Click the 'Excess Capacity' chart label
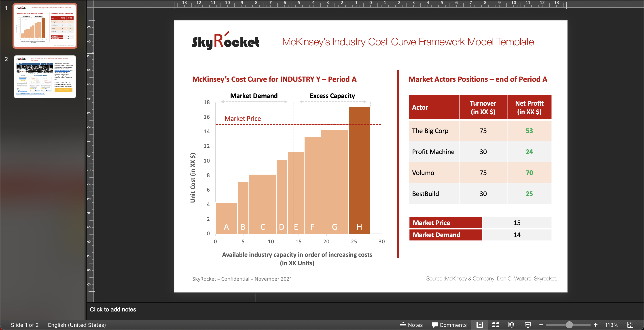Image resolution: width=644 pixels, height=330 pixels. (x=332, y=96)
